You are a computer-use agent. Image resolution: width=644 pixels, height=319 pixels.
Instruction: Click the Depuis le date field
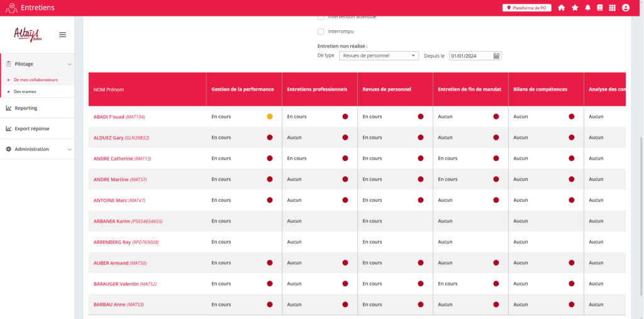pos(470,55)
